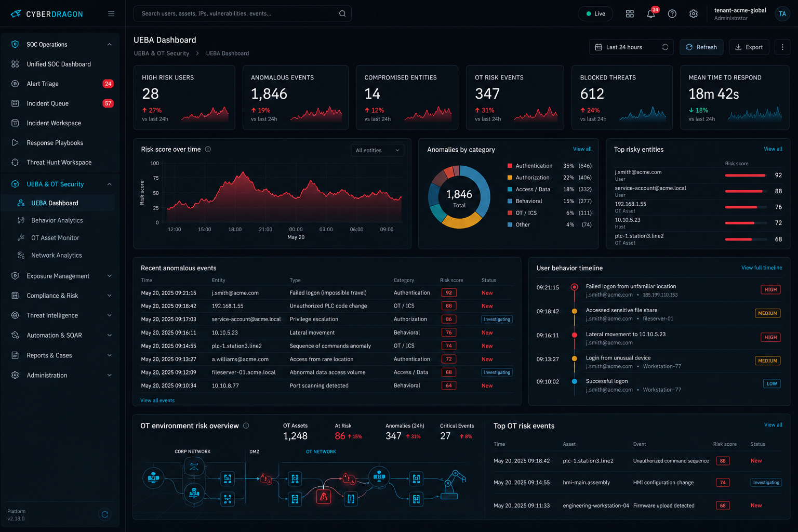
Task: Open the settings gear icon in header
Action: (694, 14)
